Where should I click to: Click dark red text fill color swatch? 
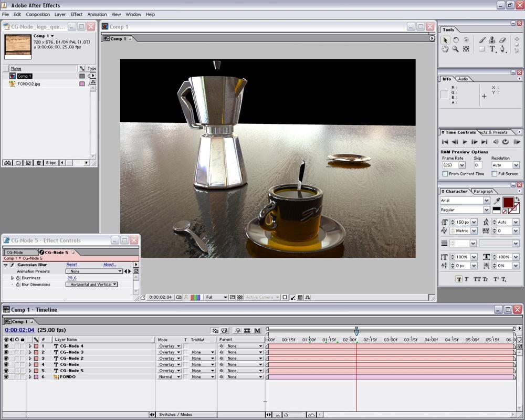508,202
